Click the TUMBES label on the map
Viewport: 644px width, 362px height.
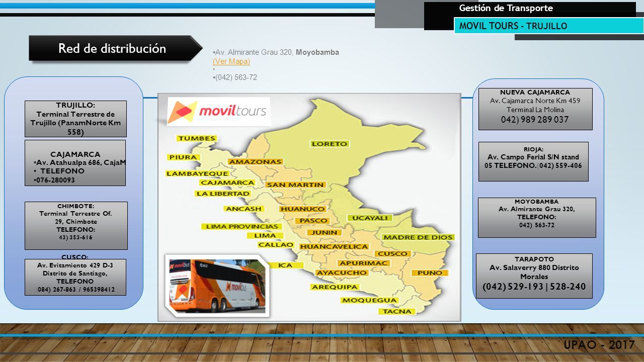tap(197, 138)
